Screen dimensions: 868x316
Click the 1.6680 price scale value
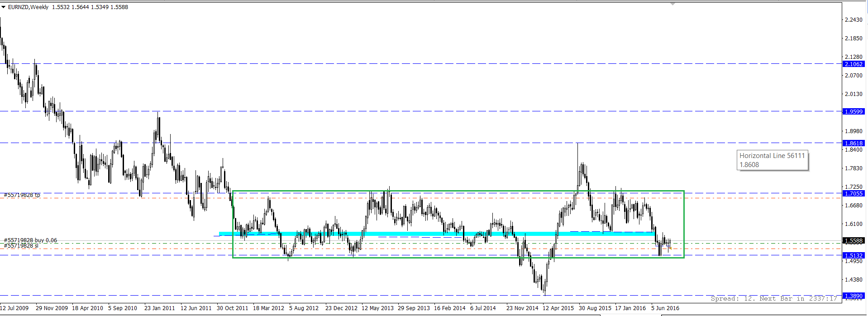click(x=854, y=206)
